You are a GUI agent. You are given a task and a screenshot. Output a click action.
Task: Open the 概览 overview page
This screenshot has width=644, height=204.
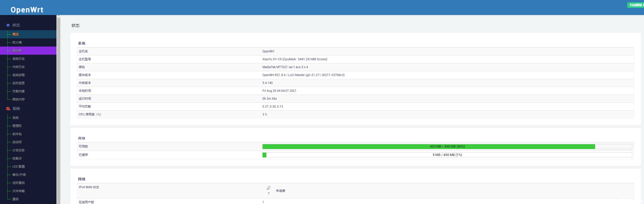[x=16, y=34]
